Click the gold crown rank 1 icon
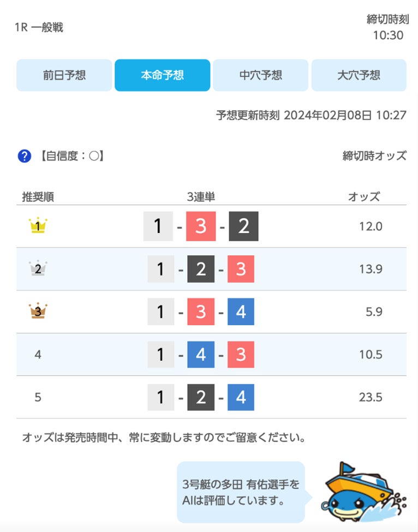The width and height of the screenshot is (418, 532). pos(38,226)
